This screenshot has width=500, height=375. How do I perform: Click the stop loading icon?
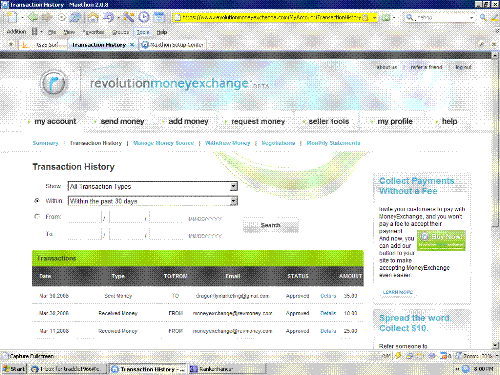click(x=62, y=17)
